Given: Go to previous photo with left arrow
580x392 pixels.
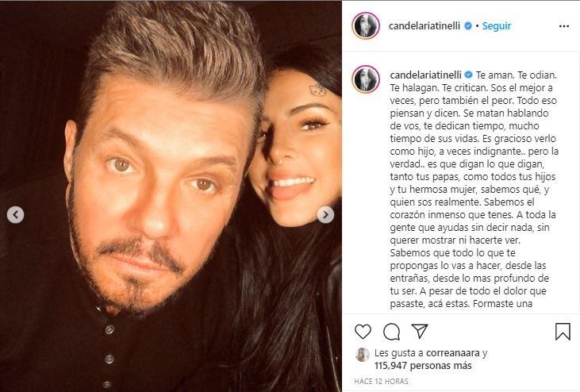Looking at the screenshot, I should point(16,214).
